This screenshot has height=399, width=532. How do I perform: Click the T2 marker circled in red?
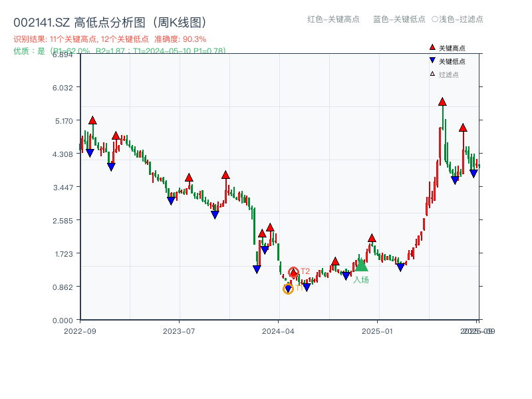[x=293, y=271]
